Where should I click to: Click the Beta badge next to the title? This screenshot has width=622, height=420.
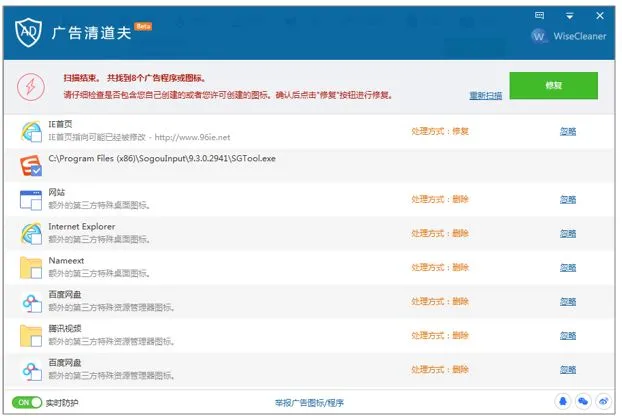point(143,27)
